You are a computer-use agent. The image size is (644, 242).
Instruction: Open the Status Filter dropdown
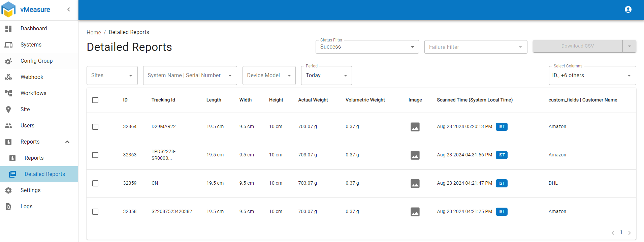[367, 47]
